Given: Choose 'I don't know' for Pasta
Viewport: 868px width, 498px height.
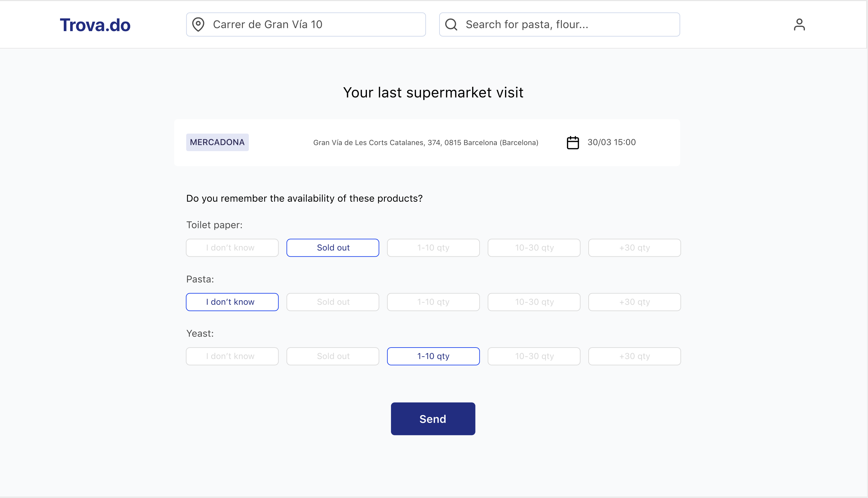Looking at the screenshot, I should click(232, 302).
